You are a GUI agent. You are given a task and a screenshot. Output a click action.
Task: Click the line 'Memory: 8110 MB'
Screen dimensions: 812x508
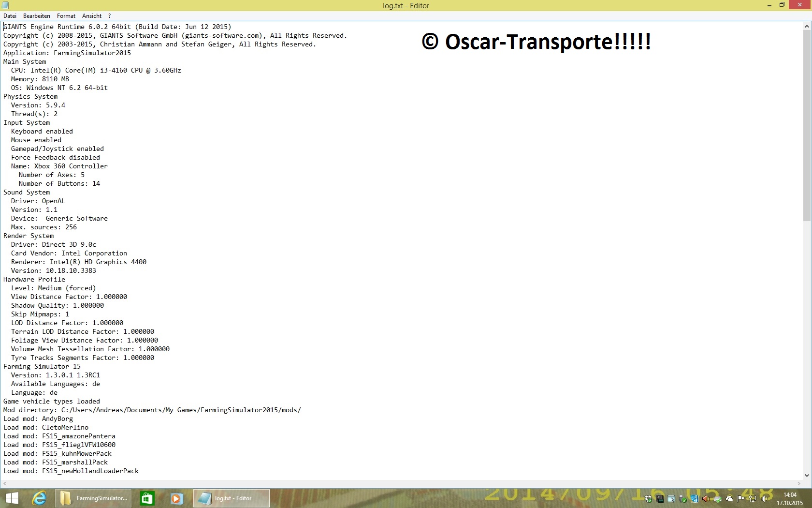[40, 79]
